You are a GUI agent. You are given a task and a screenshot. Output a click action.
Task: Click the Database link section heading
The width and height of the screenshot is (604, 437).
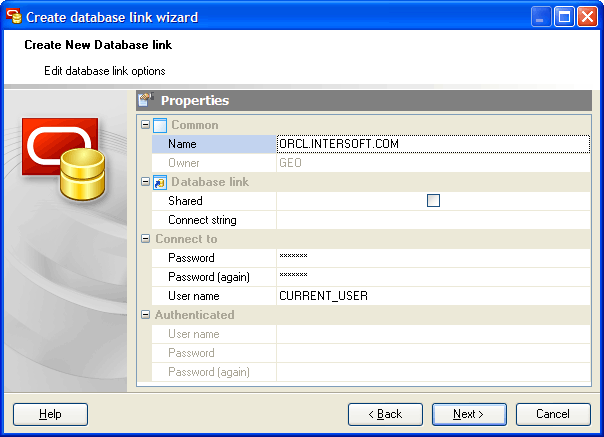[x=210, y=182]
